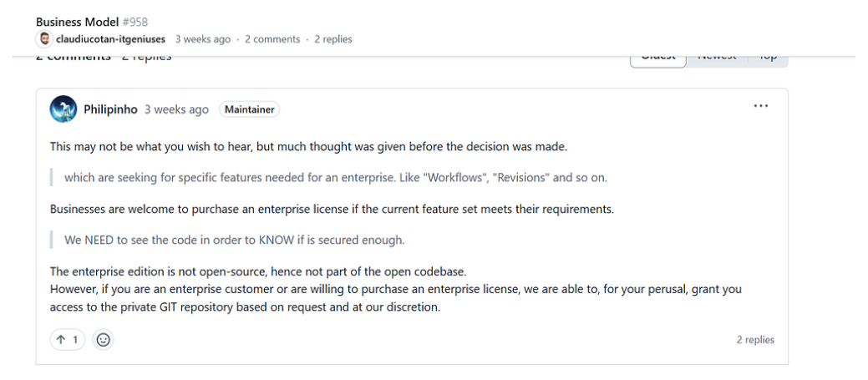Click the quote starting We NEED to see
This screenshot has height=380, width=868.
coord(235,240)
